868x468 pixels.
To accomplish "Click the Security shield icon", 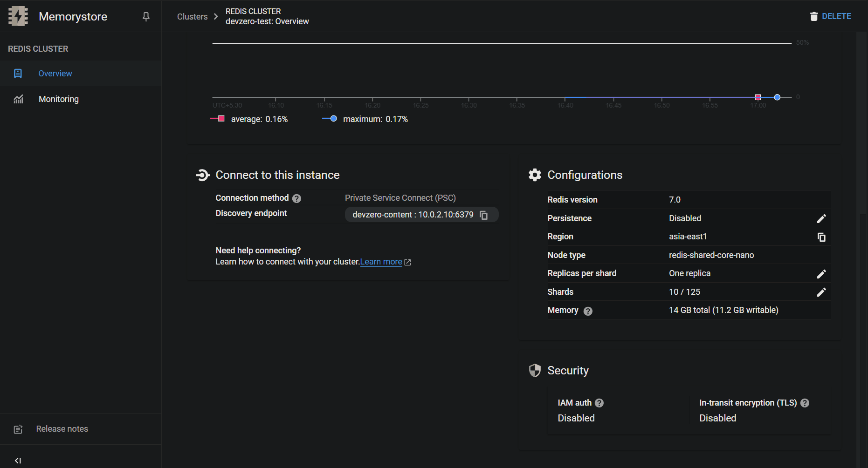I will (535, 370).
